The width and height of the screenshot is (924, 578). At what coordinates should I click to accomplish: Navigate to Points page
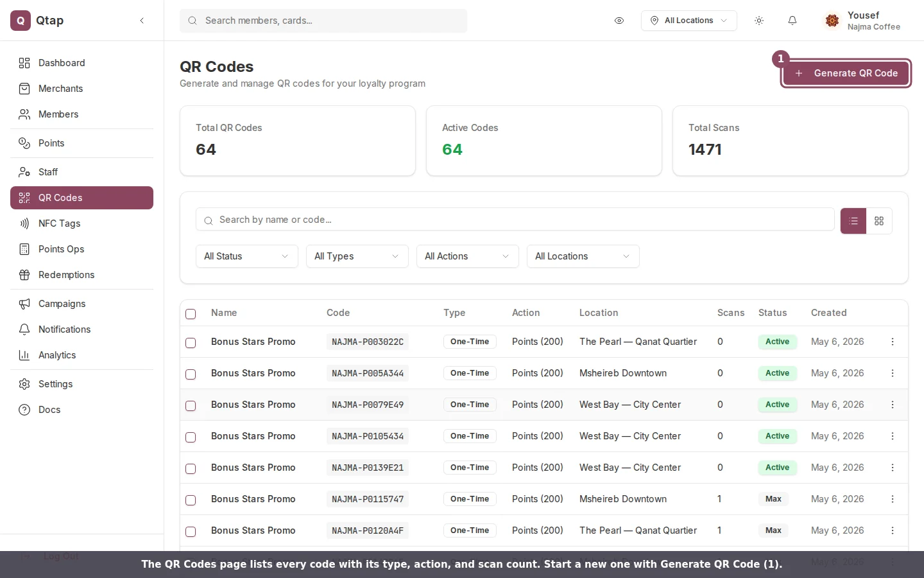pyautogui.click(x=81, y=143)
